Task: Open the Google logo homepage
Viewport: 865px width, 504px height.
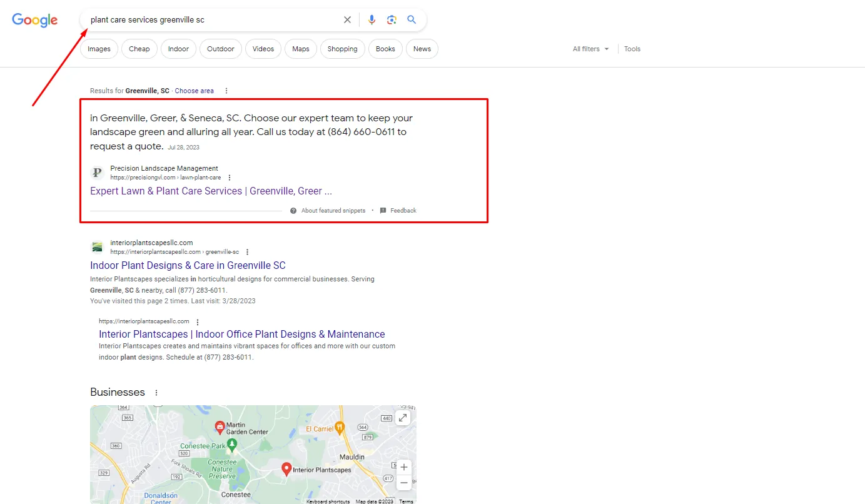Action: coord(35,20)
